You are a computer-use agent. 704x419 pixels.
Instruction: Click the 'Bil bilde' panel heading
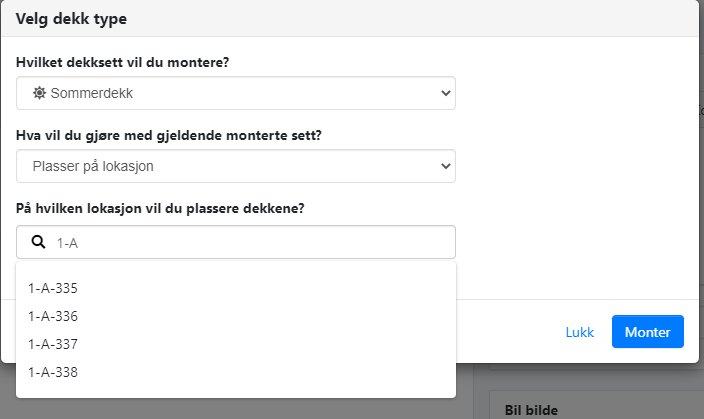[x=529, y=409]
